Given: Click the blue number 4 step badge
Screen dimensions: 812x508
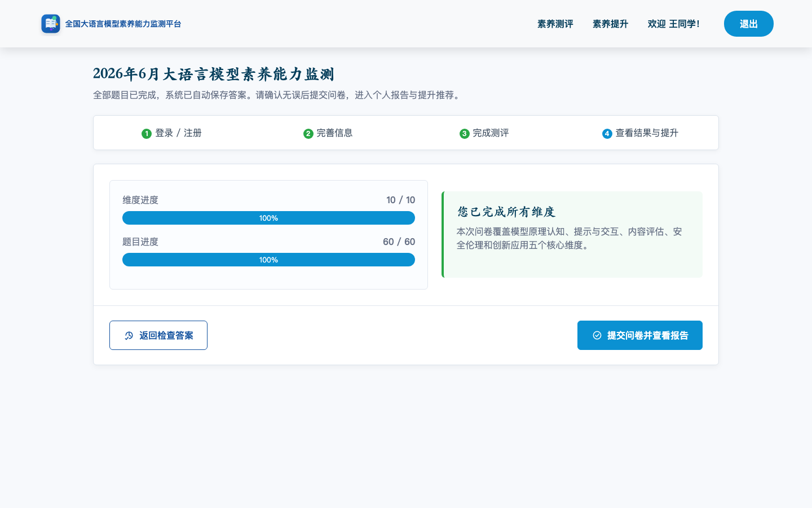Looking at the screenshot, I should click(x=607, y=134).
